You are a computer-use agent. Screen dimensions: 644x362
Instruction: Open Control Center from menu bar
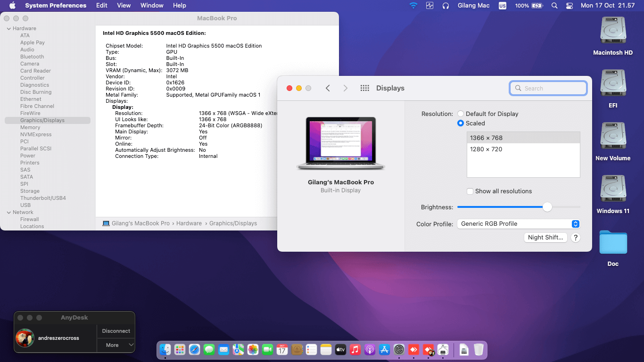point(570,6)
